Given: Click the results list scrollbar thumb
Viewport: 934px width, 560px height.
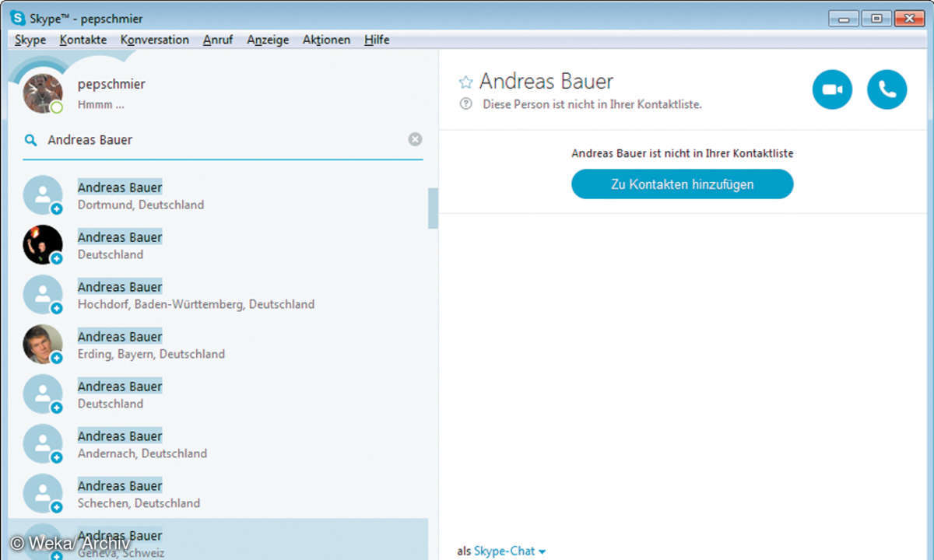Looking at the screenshot, I should [433, 208].
